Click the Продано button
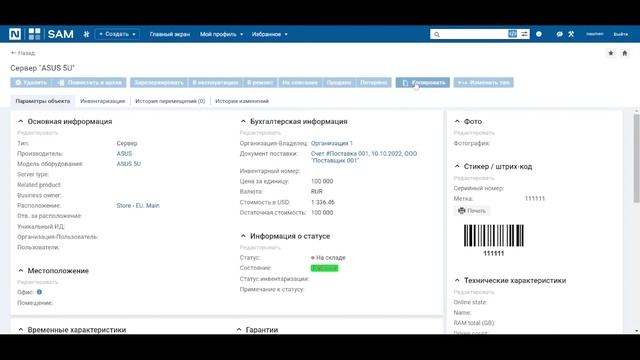 click(339, 82)
